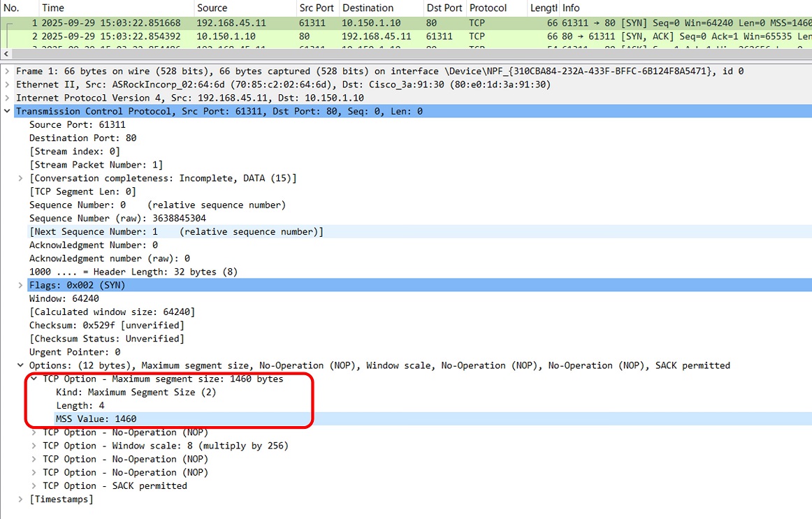
Task: Select packet 2 SYN, ACK row
Action: (280, 36)
